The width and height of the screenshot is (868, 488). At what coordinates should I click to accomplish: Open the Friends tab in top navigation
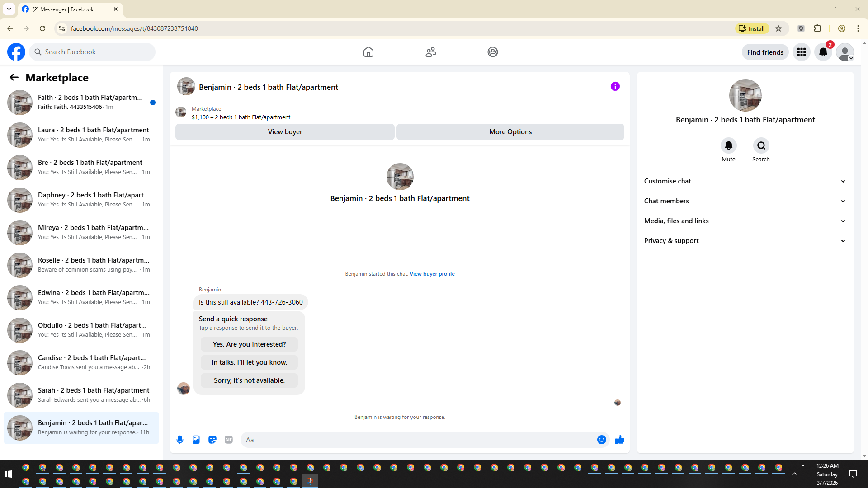[x=430, y=52]
